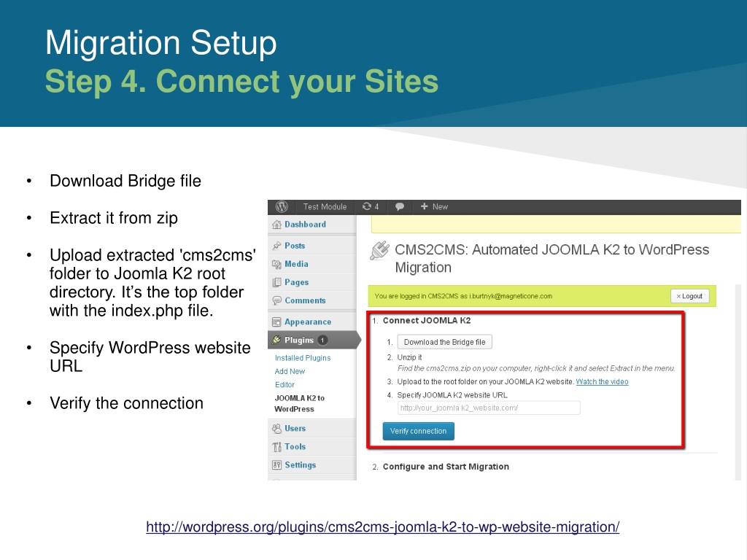Open the New content menu
This screenshot has height=560, width=747.
point(434,206)
